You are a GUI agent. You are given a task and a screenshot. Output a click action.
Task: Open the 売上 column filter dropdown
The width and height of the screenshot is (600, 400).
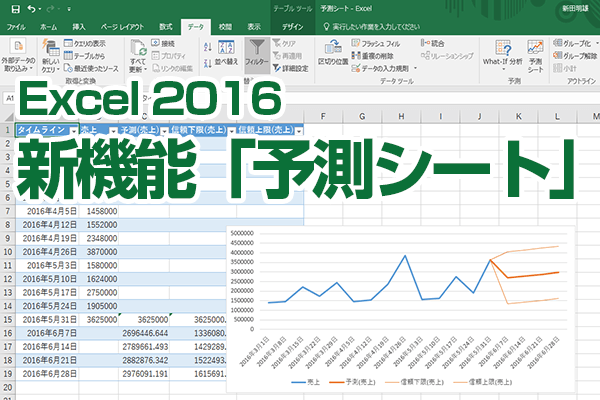pos(113,131)
